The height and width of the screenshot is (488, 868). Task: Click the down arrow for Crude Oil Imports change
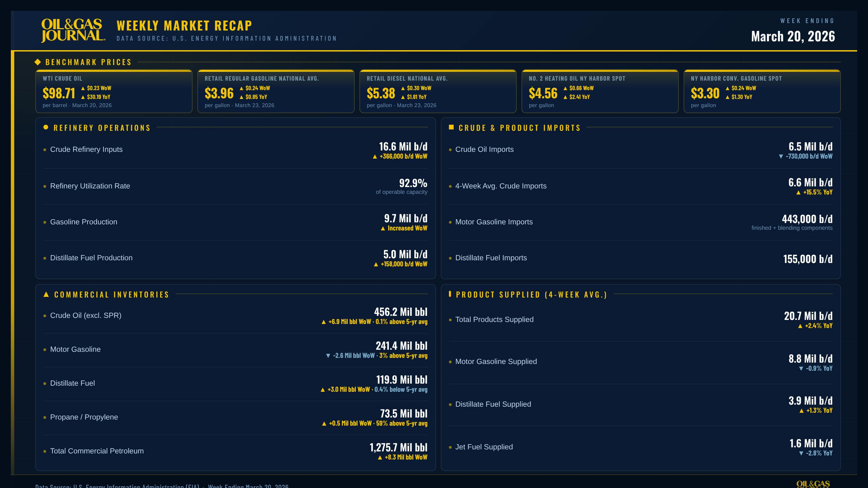click(x=781, y=157)
